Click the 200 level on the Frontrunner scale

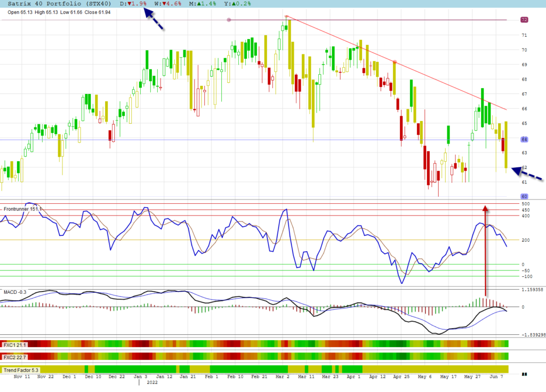click(525, 240)
